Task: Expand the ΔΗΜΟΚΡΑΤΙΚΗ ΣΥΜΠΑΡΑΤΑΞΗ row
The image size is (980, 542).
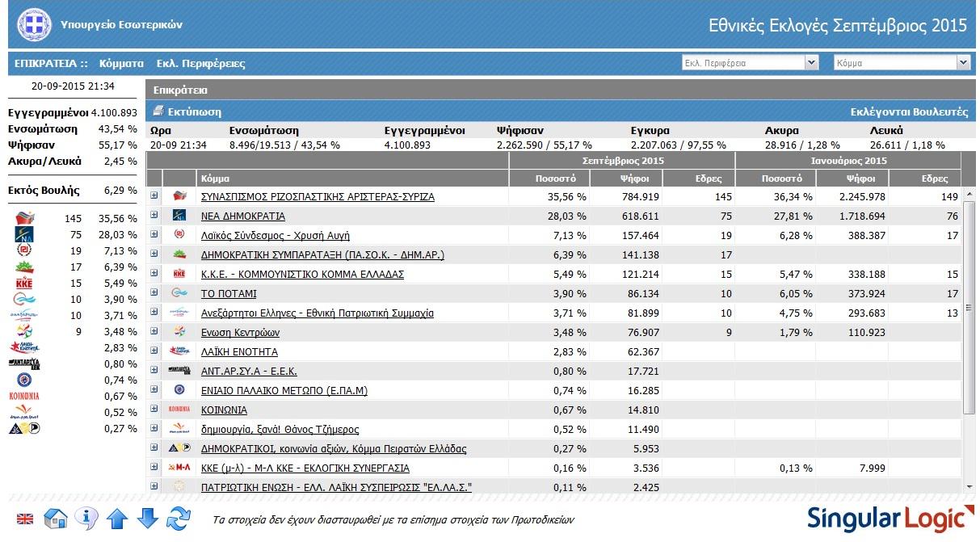Action: pyautogui.click(x=154, y=254)
